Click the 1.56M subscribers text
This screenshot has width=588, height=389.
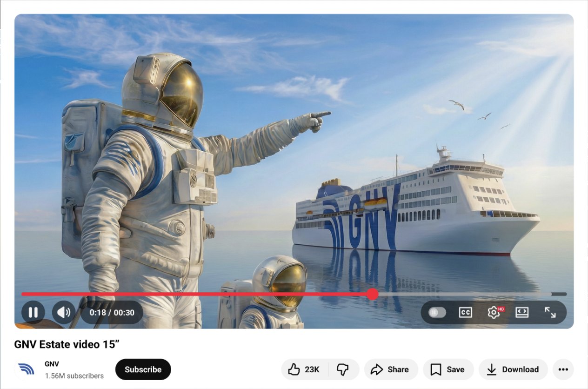tap(74, 376)
